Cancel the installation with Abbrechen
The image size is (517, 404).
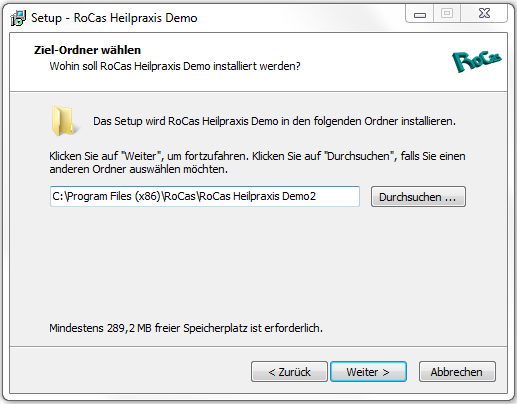point(457,372)
